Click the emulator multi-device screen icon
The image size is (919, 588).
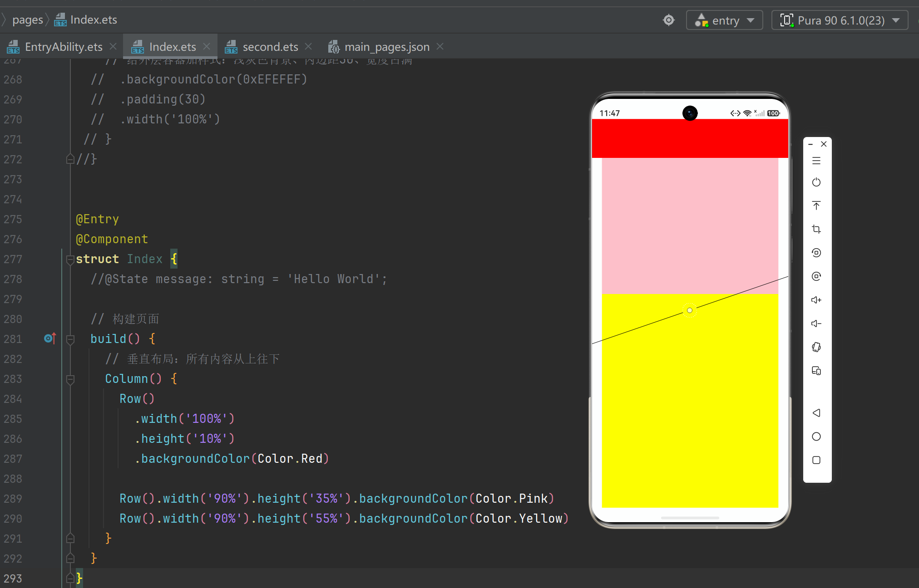[816, 371]
